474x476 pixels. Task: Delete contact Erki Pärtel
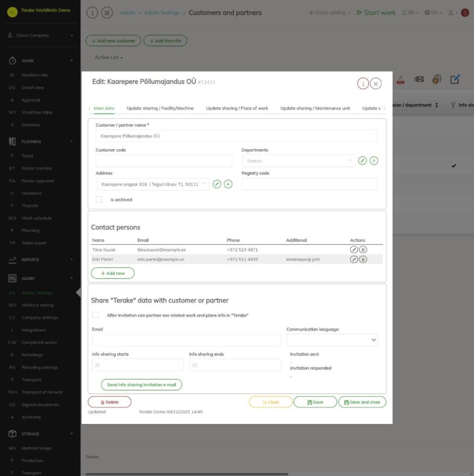pyautogui.click(x=363, y=259)
